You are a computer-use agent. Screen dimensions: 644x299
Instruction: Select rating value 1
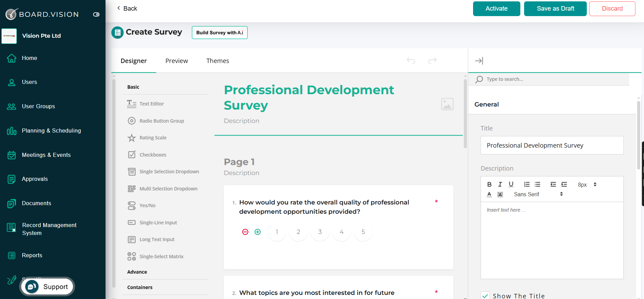[277, 232]
